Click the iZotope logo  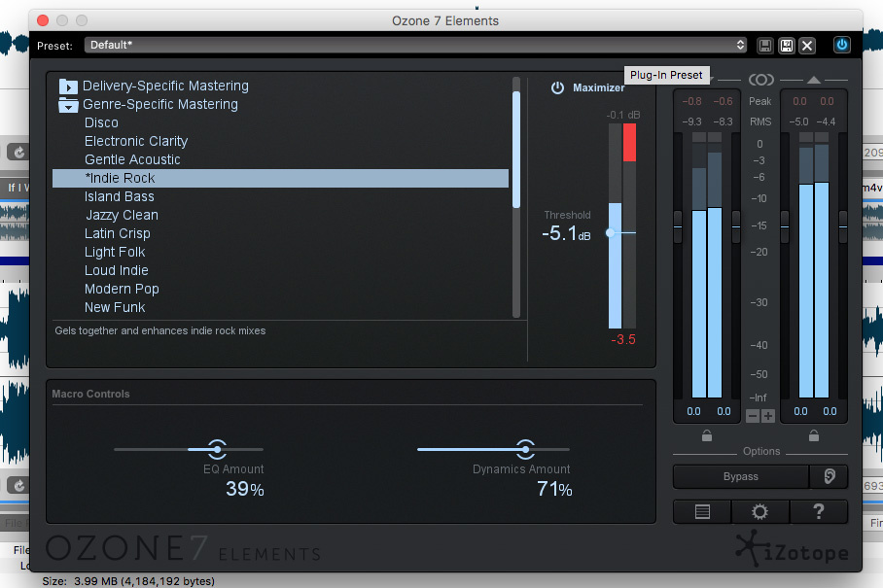pyautogui.click(x=792, y=549)
